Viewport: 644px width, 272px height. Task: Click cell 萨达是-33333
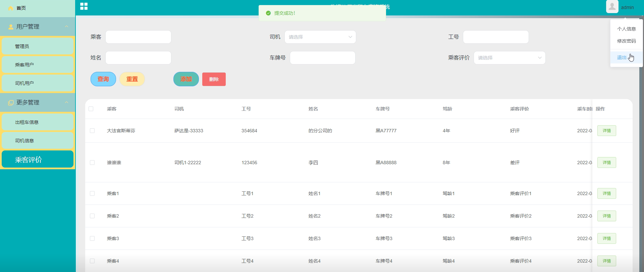coord(189,131)
